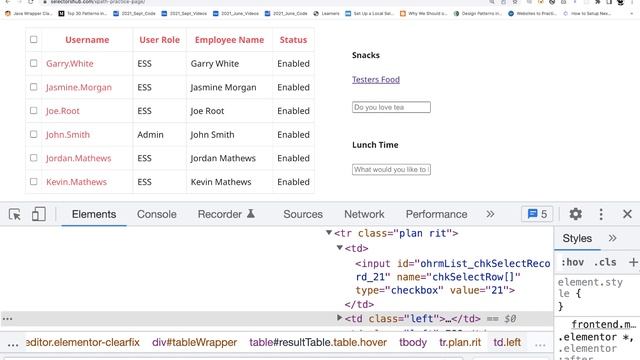
Task: Activate the inspect element picker icon
Action: [15, 214]
